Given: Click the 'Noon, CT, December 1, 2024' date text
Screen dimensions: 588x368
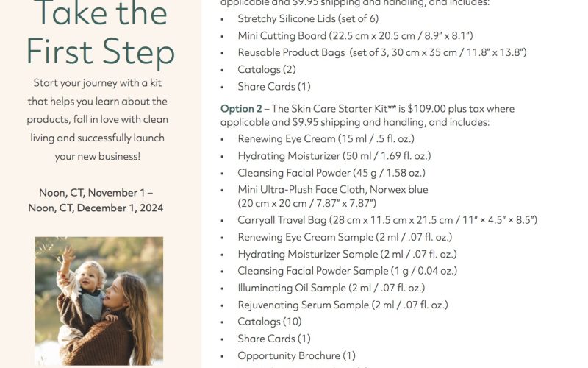Looking at the screenshot, I should [x=96, y=208].
